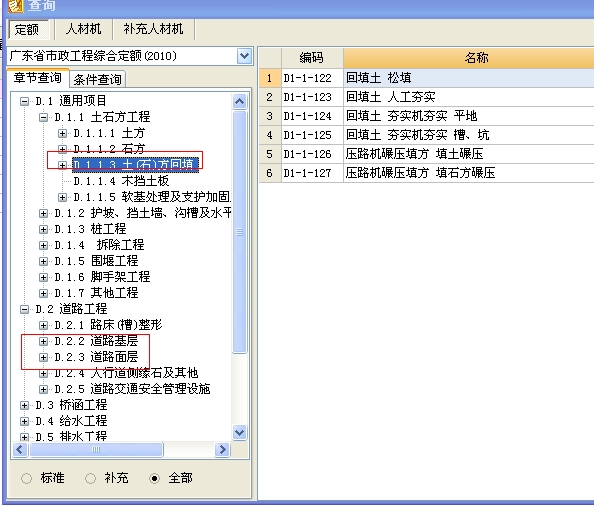Open the 补充人材机 tab
Screen dimensions: 594x508
[x=153, y=29]
